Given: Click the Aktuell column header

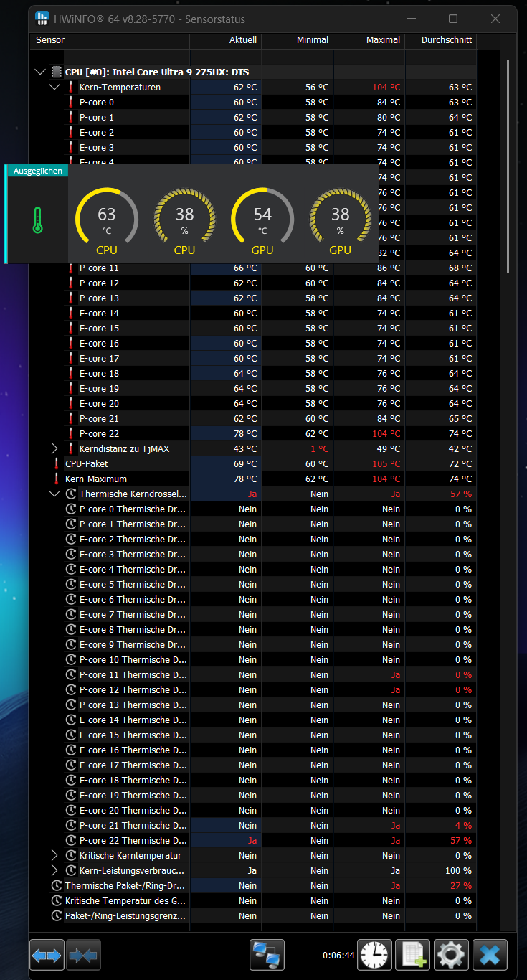Looking at the screenshot, I should (x=226, y=40).
